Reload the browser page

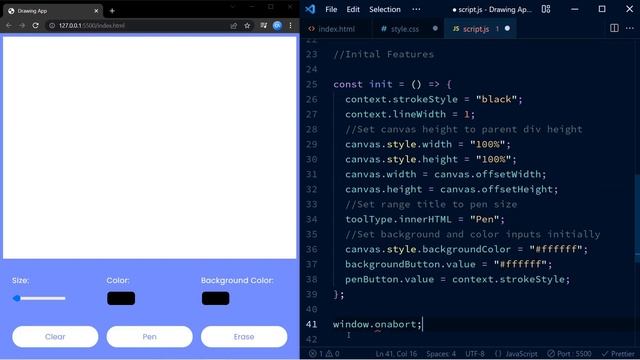36,25
